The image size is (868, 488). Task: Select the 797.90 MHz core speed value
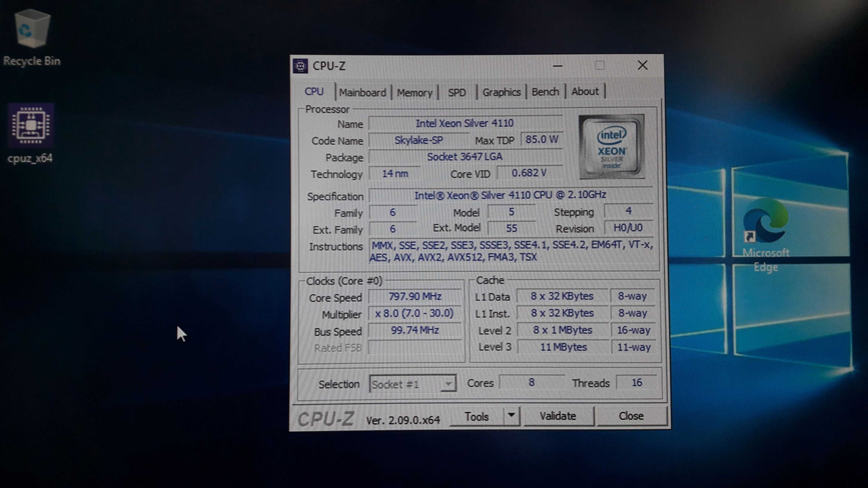(x=415, y=297)
